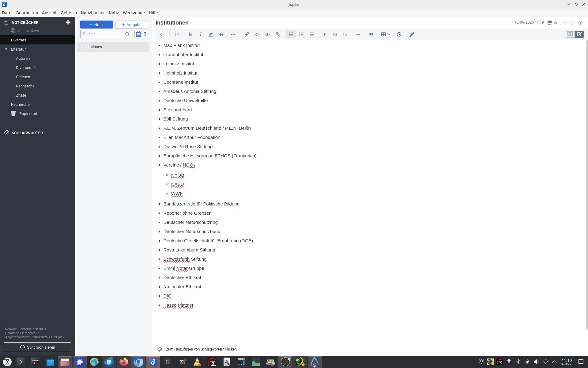Click the pen drawing toolbar icon
Screen dimensions: 588x368
412,34
